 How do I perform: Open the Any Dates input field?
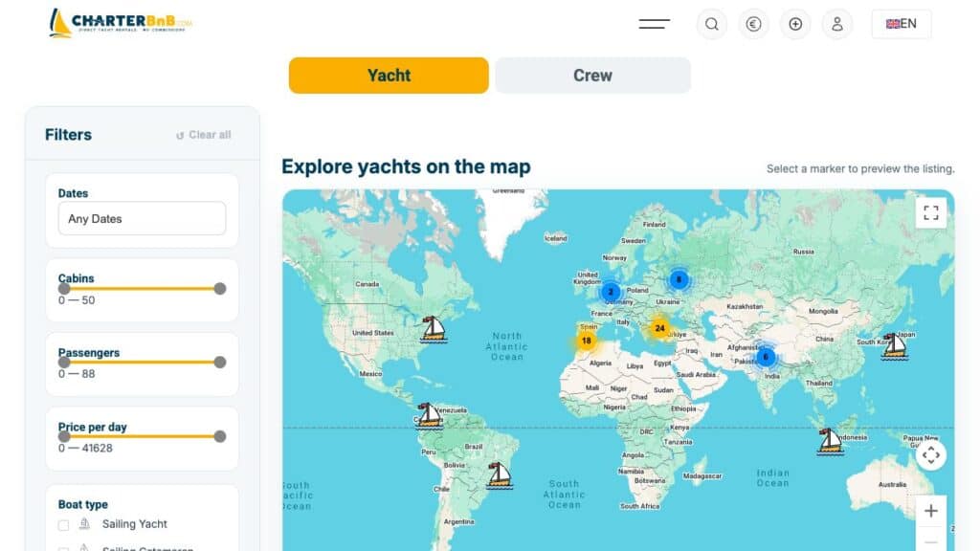tap(142, 219)
